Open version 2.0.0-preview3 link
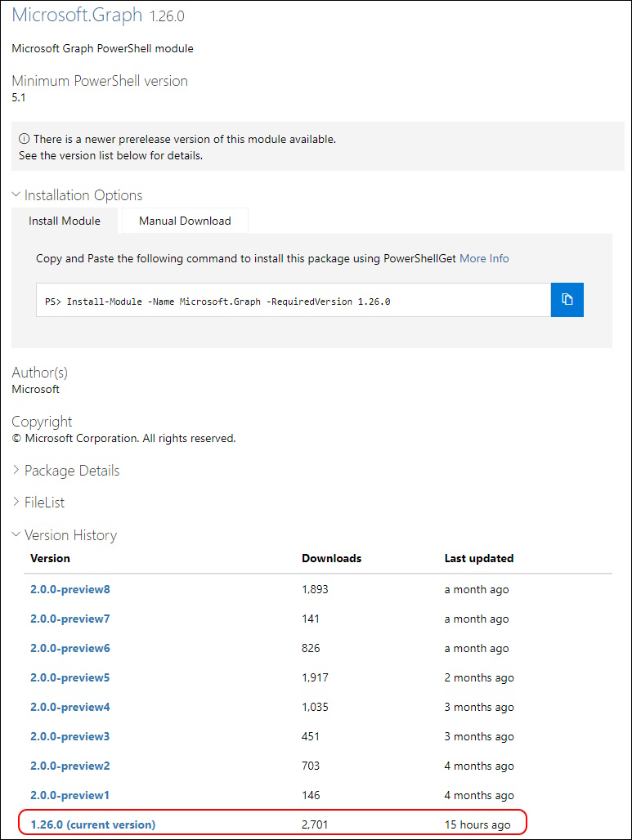Screen dimensions: 632x840 pyautogui.click(x=70, y=736)
